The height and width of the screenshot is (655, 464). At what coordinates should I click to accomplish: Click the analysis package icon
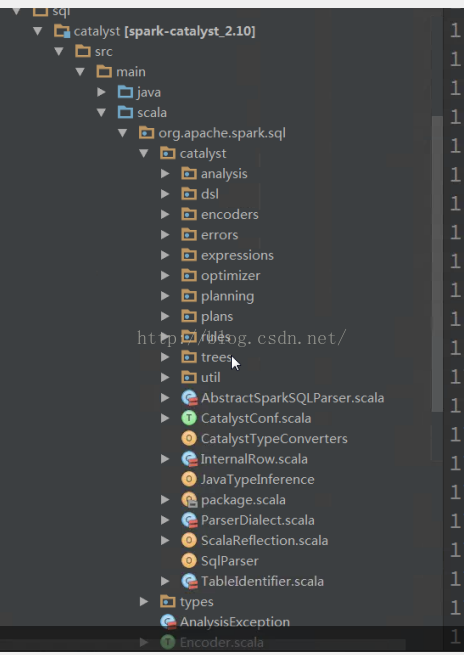point(189,173)
